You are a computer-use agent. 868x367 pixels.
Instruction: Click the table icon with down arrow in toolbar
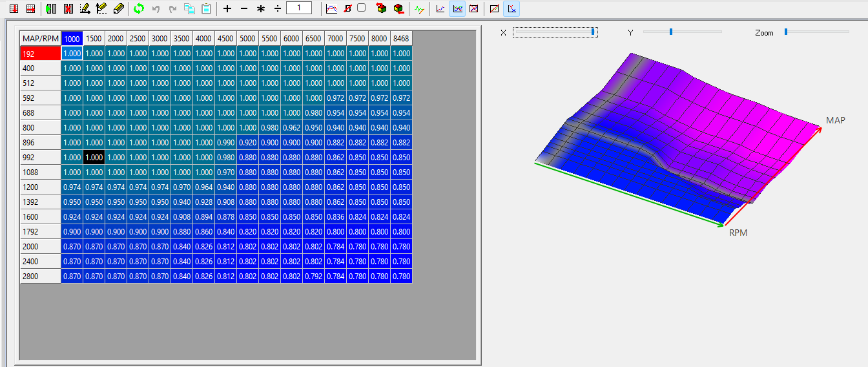tap(14, 9)
